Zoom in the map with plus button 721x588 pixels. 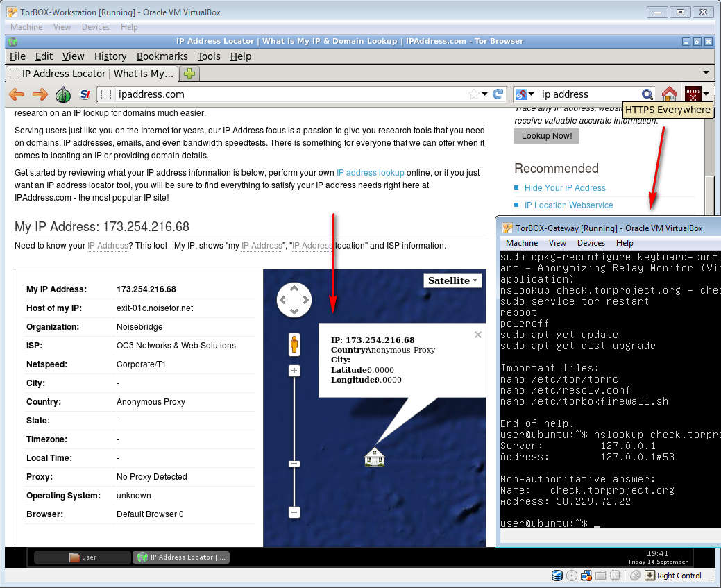pos(294,371)
